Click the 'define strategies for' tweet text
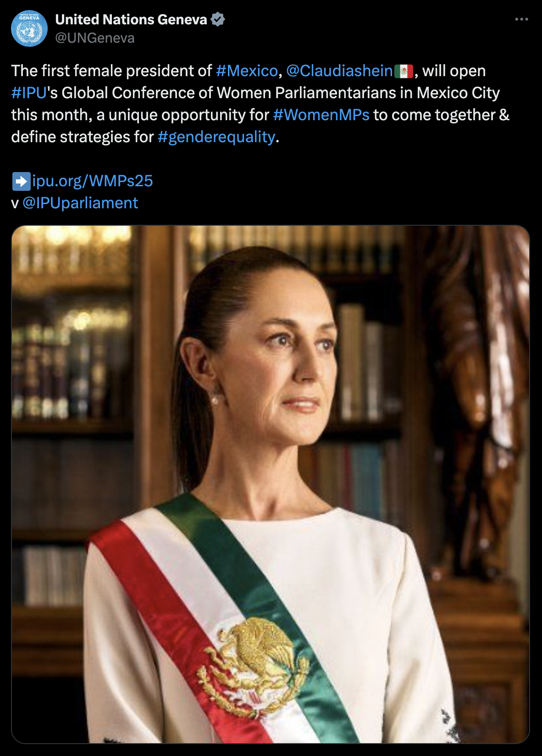This screenshot has width=542, height=756. tap(82, 137)
